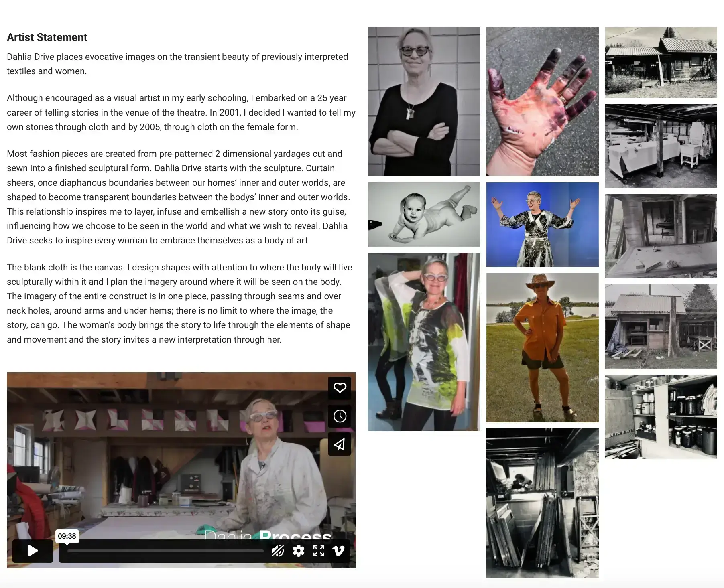Open the orange shirt and hat photo
Screen dimensions: 724x588
pos(542,347)
